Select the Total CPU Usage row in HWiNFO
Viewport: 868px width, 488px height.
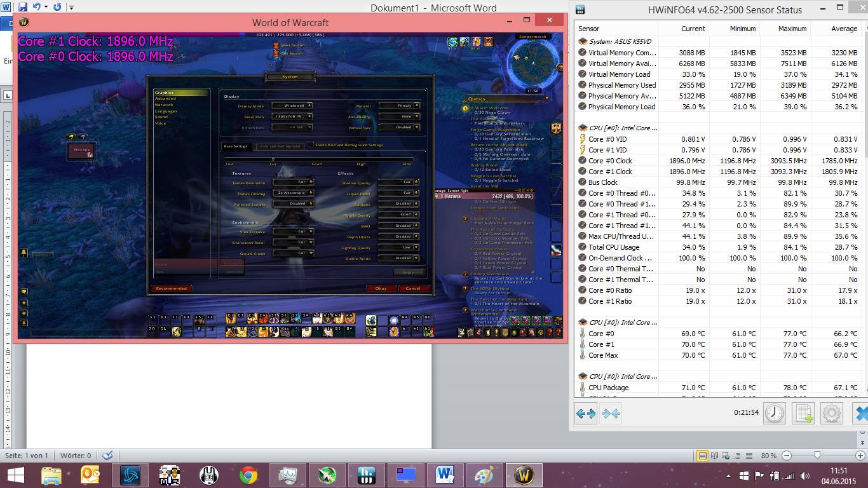coord(718,247)
